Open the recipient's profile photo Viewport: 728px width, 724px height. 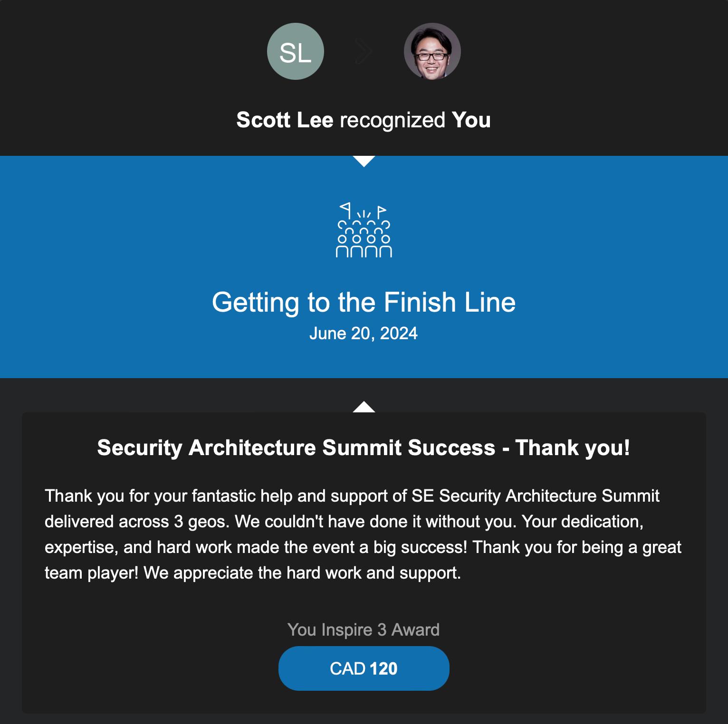432,51
